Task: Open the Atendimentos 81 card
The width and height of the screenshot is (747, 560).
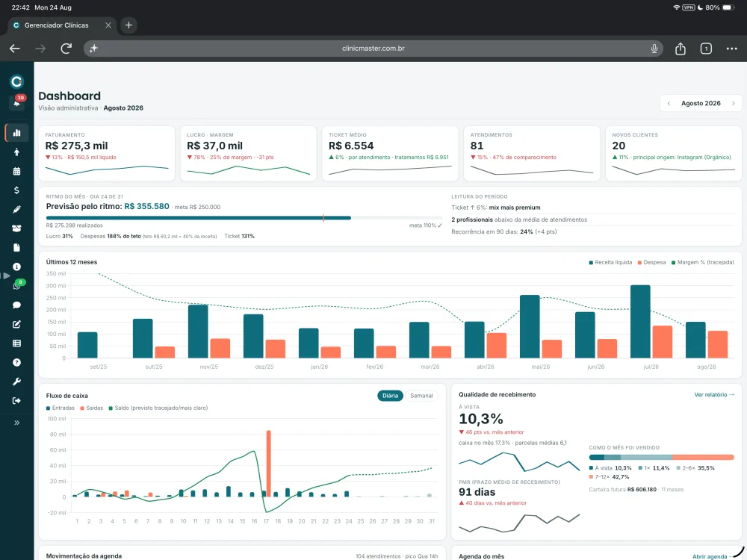Action: tap(532, 153)
